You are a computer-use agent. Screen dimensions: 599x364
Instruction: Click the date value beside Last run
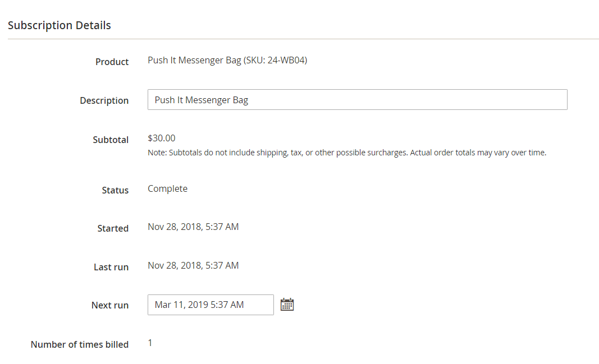pos(193,265)
